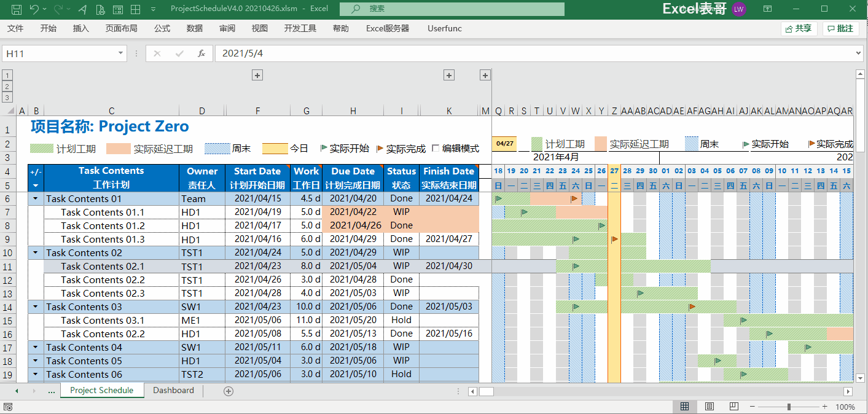Collapse Task Contents 02 group arrow
The image size is (868, 414).
pyautogui.click(x=36, y=252)
